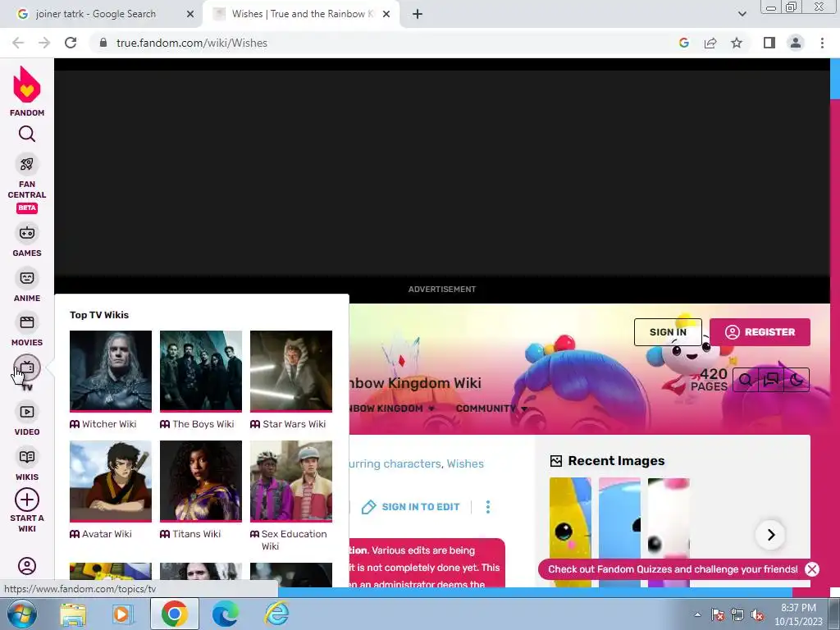Click the wiki search icon near page count
The width and height of the screenshot is (840, 630).
[x=745, y=380]
